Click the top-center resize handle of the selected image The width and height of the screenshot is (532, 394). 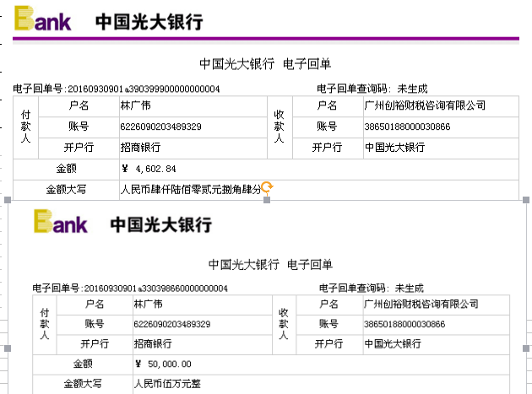point(267,200)
